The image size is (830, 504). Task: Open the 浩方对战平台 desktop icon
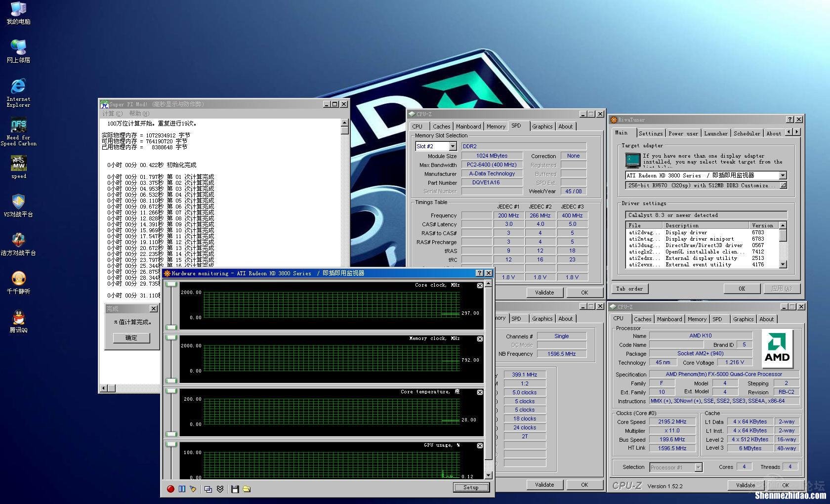18,244
